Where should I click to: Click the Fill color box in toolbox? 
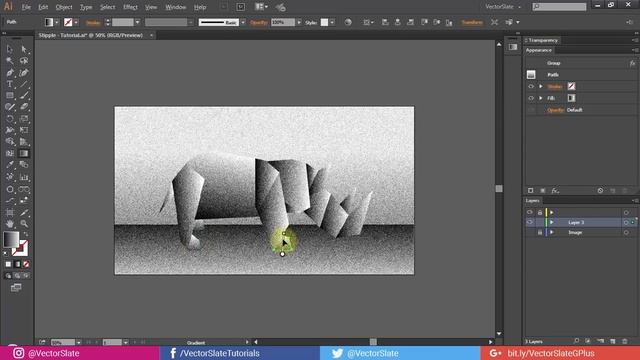click(11, 239)
